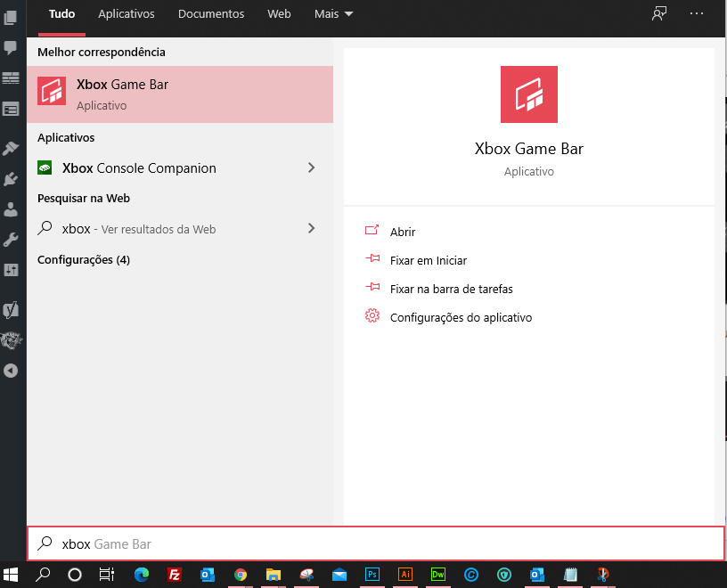
Task: Launch Cortana from the taskbar
Action: [75, 575]
